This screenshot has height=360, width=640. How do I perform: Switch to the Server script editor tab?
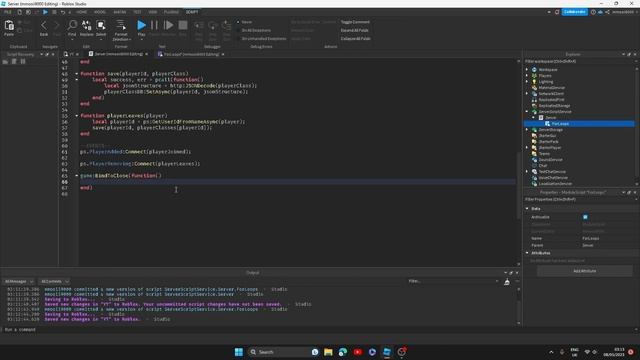[x=118, y=54]
